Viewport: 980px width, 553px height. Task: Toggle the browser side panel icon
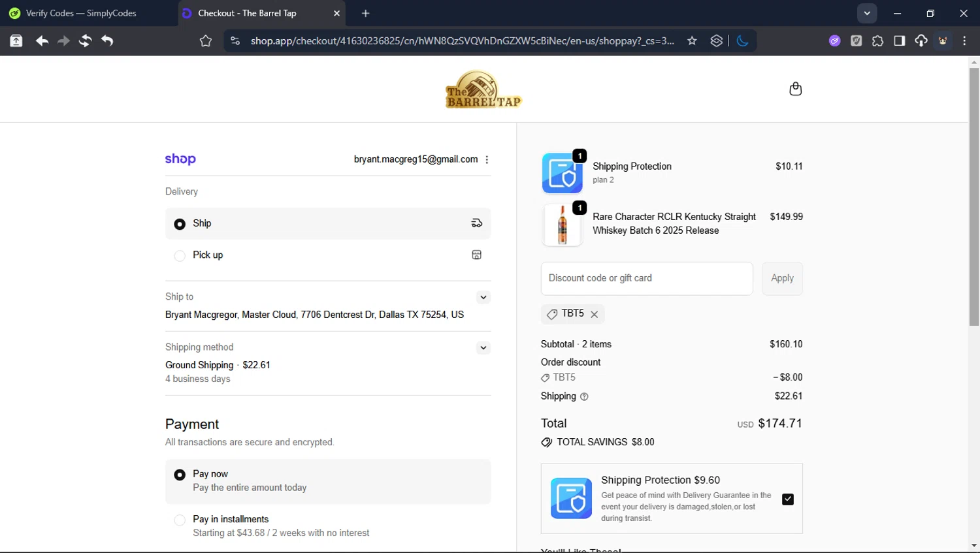[900, 40]
